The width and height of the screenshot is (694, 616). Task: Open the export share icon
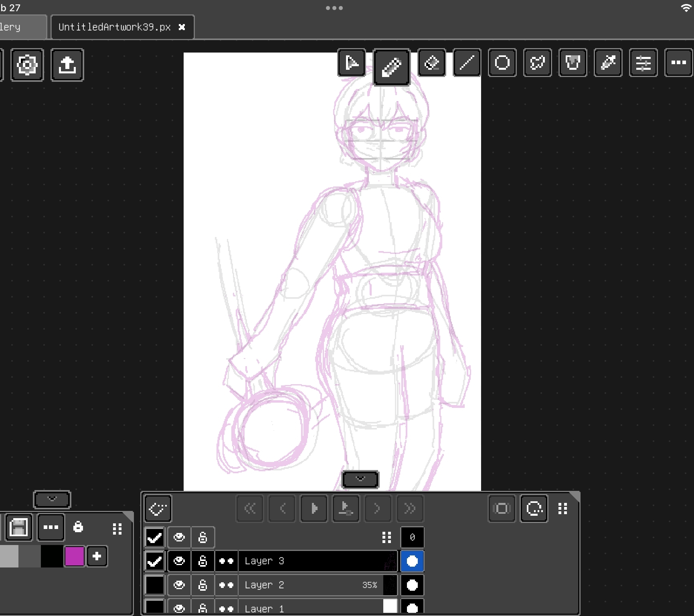(x=67, y=65)
